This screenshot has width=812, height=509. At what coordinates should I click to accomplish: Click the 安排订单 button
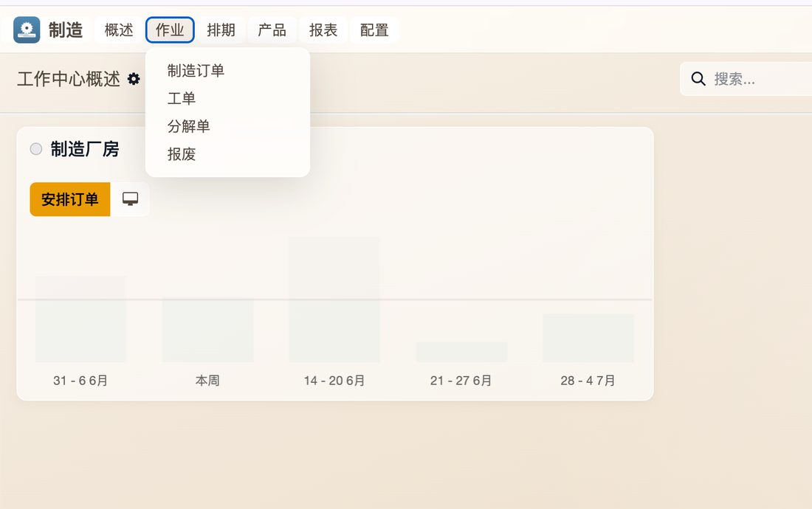coord(70,199)
